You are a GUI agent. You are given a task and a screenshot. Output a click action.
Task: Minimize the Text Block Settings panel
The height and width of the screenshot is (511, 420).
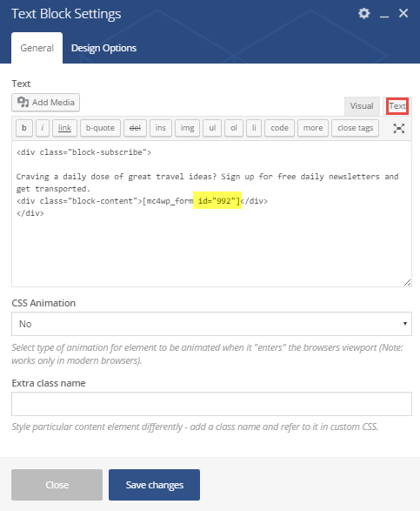pyautogui.click(x=384, y=14)
